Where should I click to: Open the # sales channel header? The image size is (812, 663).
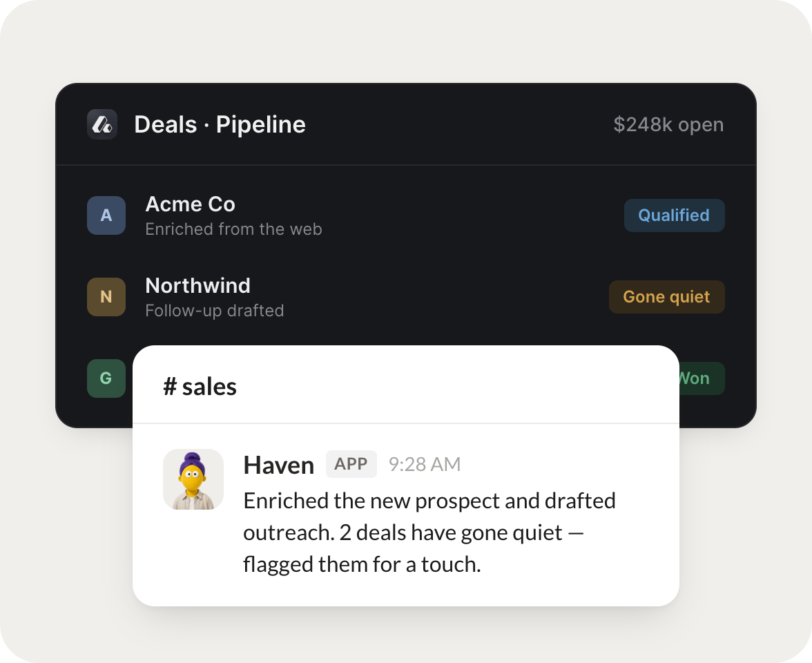tap(200, 387)
